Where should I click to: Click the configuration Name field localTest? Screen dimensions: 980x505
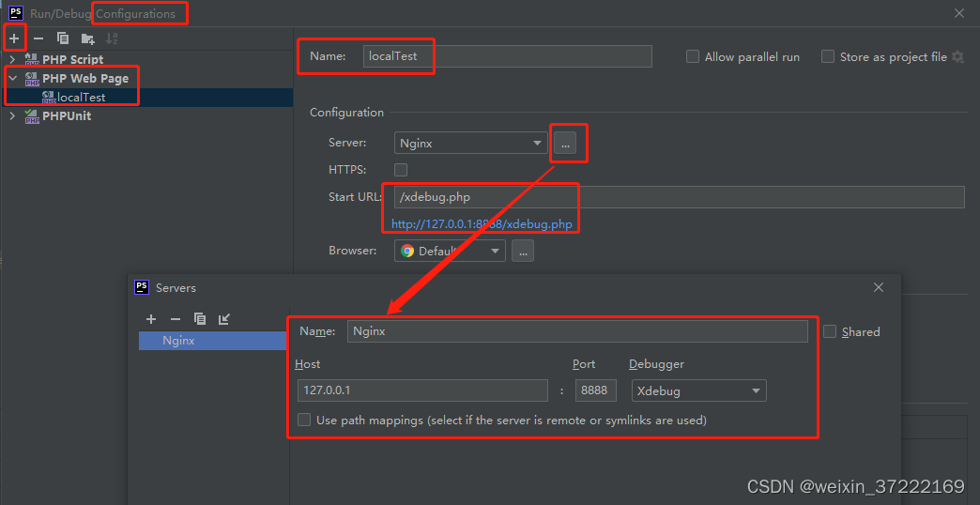point(508,56)
